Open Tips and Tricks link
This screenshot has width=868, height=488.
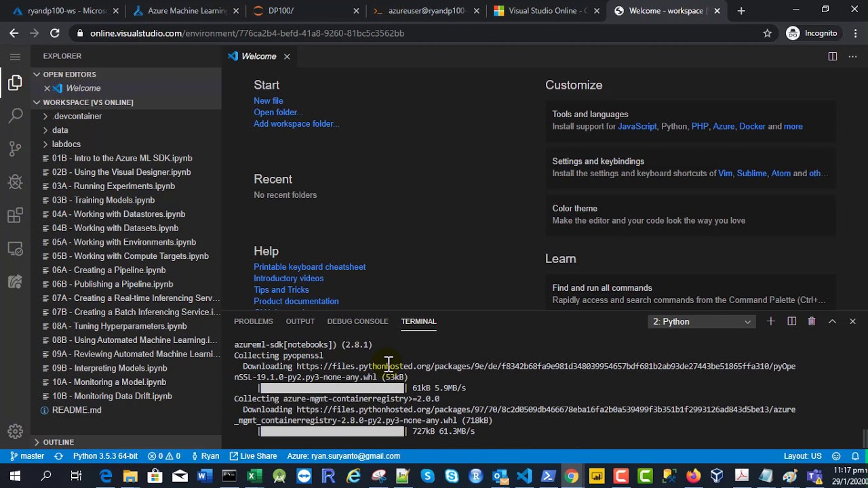click(281, 290)
